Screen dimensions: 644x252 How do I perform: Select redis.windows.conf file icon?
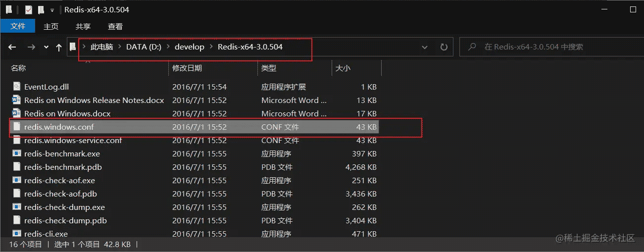click(x=17, y=127)
